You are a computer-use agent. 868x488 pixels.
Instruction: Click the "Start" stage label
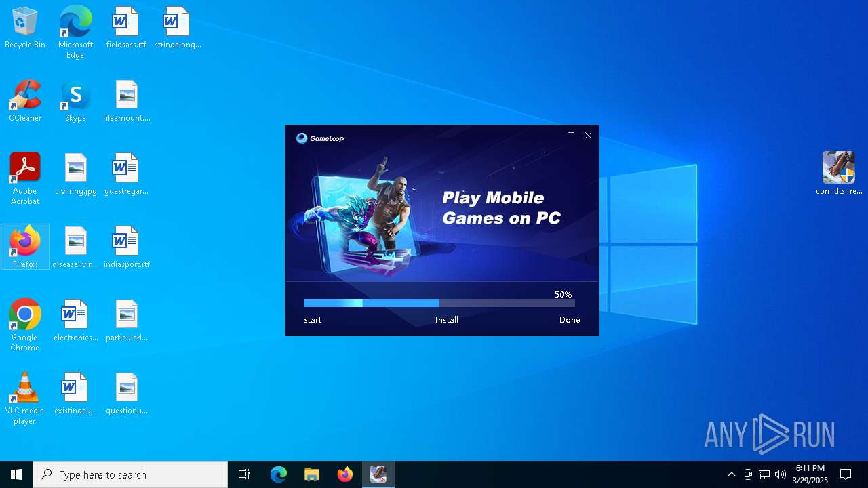point(313,320)
